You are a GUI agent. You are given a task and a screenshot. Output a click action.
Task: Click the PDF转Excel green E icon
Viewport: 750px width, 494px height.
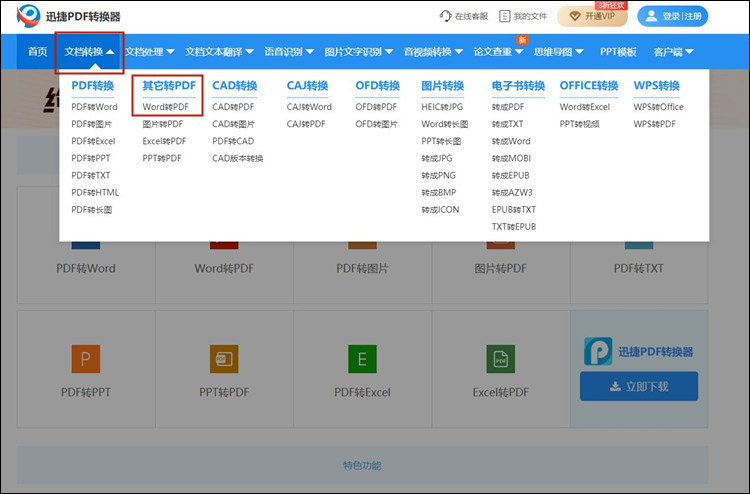coord(362,359)
